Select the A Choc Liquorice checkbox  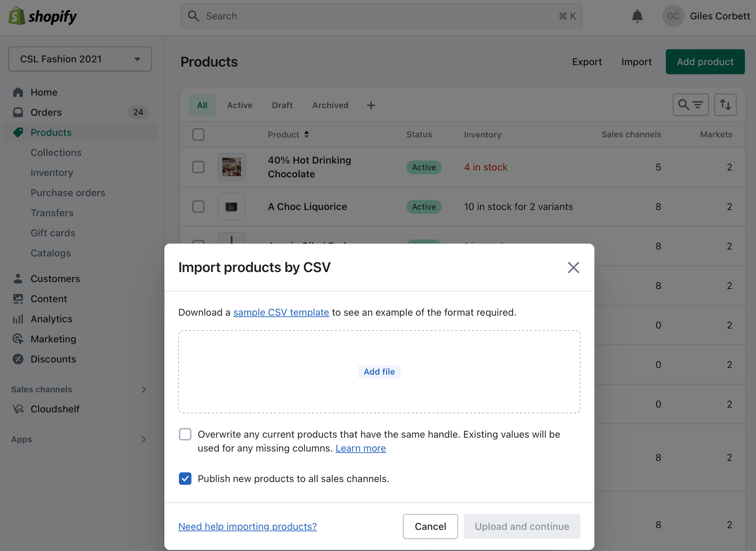click(198, 207)
